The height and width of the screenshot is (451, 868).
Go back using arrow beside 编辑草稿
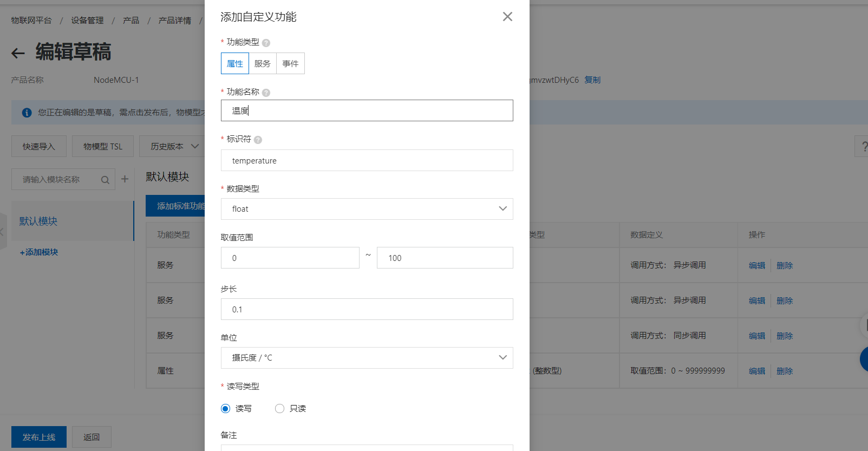coord(18,53)
